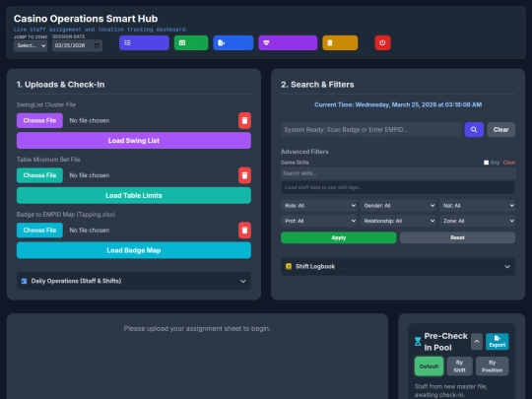Click the 'Current Time' timestamp text
Viewport: 532px width, 399px height.
(x=398, y=104)
